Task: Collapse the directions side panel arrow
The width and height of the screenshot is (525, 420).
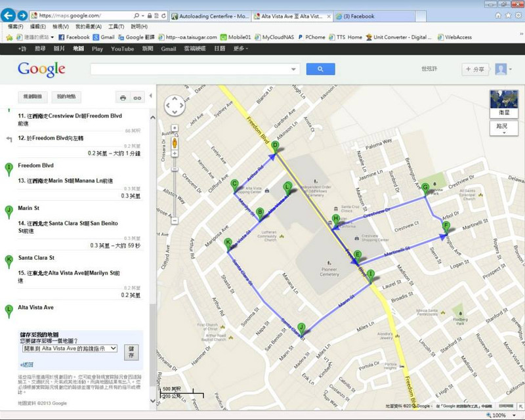Action: [x=151, y=96]
